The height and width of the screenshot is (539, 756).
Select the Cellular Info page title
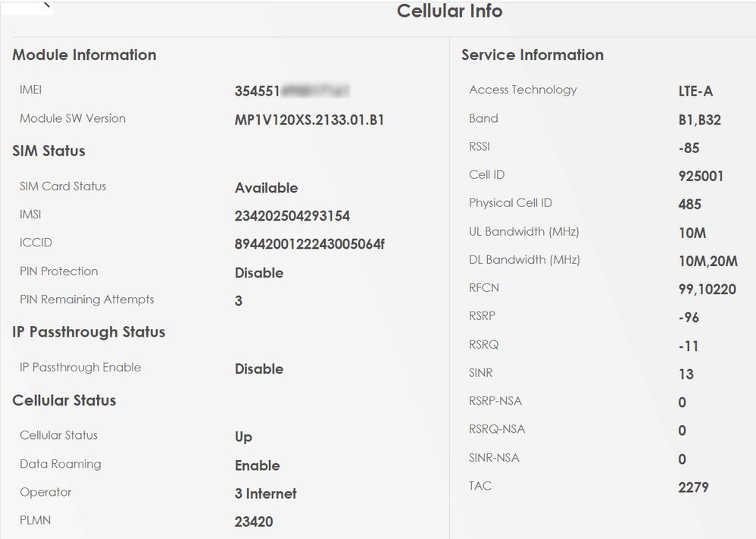coord(448,11)
